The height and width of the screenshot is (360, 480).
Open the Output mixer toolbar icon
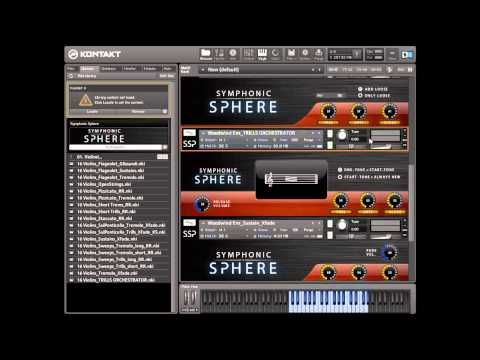pyautogui.click(x=249, y=54)
